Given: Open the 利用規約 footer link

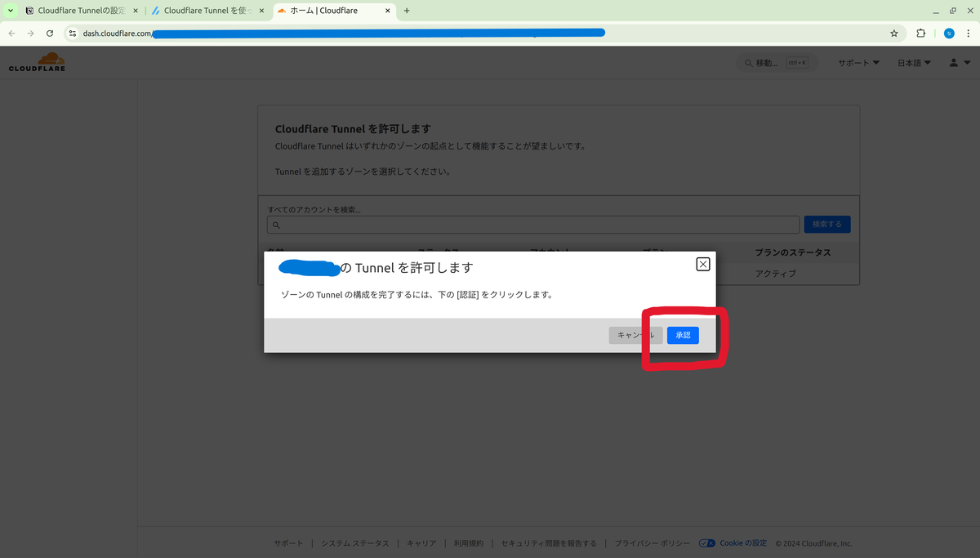Looking at the screenshot, I should [x=469, y=543].
